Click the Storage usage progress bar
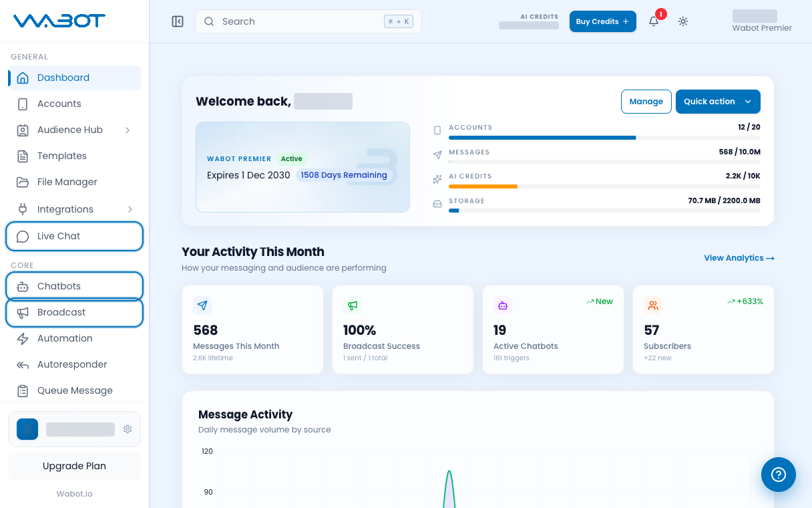Viewport: 812px width, 508px height. coord(604,211)
